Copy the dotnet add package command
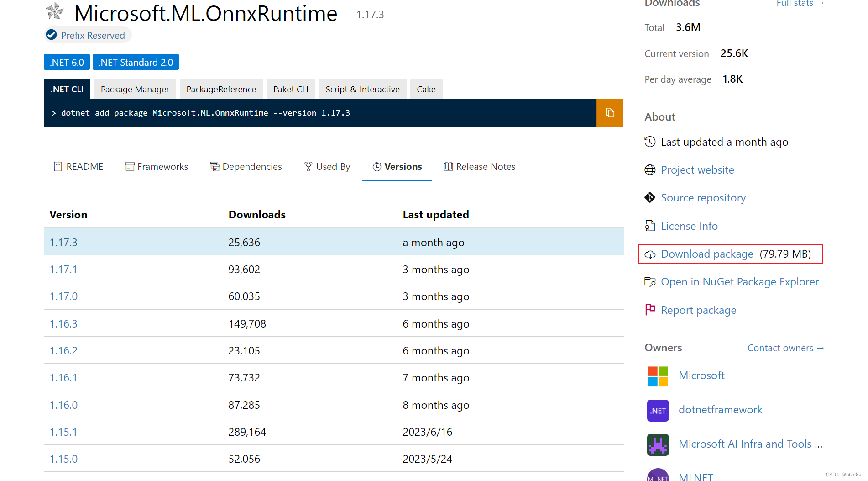The width and height of the screenshot is (868, 481). tap(610, 113)
